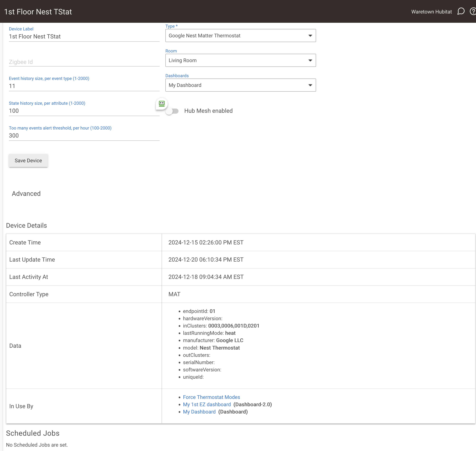Expand the Room dropdown arrow
Screen dimensions: 476x451
tap(310, 60)
